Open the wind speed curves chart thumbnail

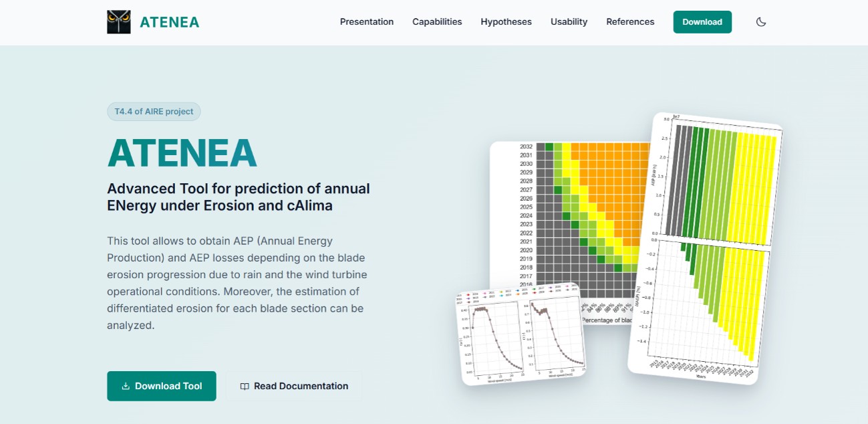tap(521, 338)
